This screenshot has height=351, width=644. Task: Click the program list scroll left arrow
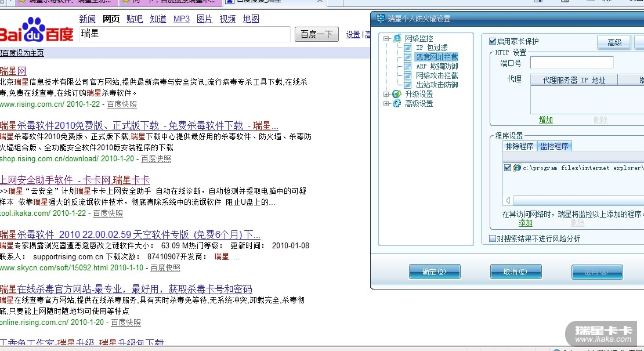point(508,200)
